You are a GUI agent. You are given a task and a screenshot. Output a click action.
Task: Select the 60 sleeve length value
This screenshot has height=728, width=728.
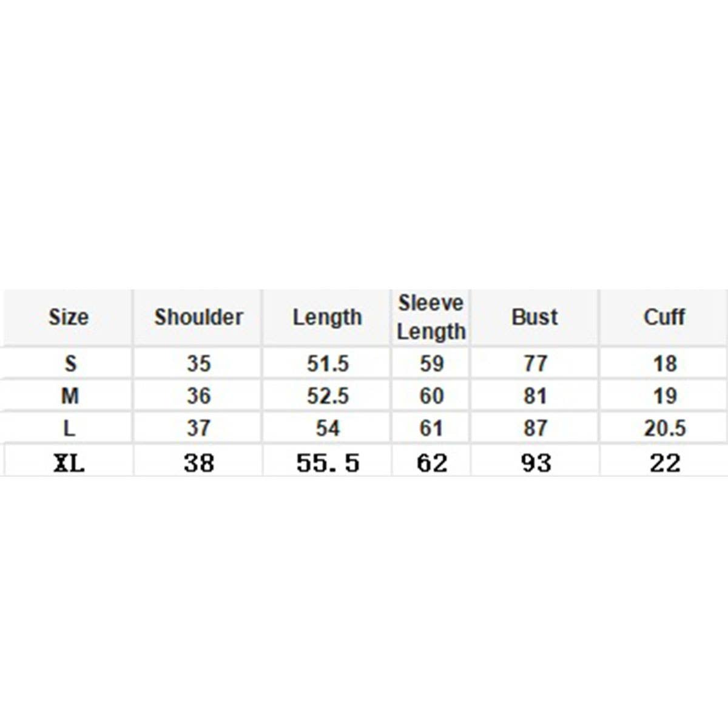tap(431, 396)
